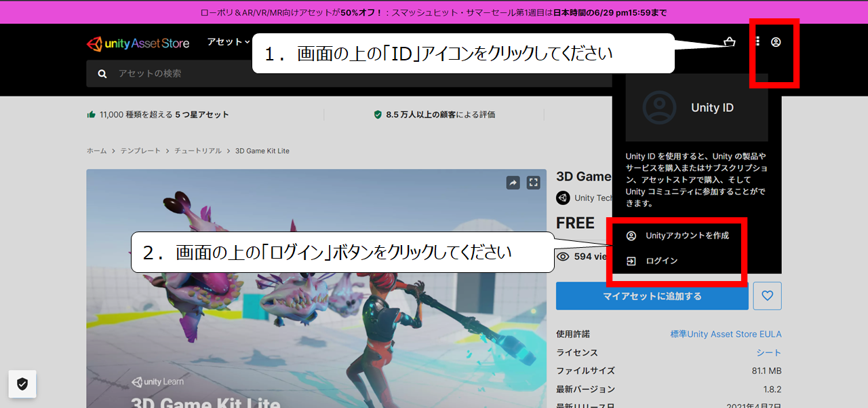
Task: Select Unityアカウントを作成 from the account menu
Action: click(x=677, y=236)
